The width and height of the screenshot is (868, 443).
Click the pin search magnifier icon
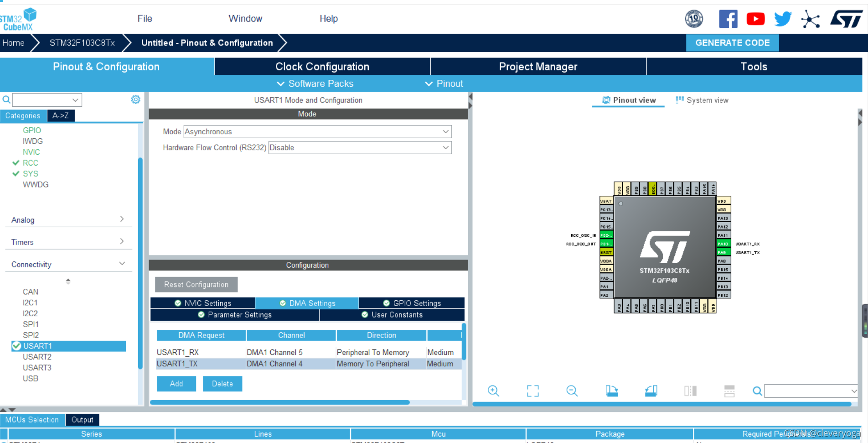[x=757, y=391]
